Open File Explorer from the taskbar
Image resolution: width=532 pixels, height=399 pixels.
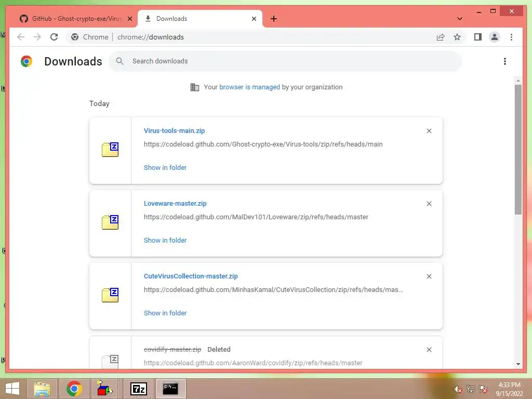pyautogui.click(x=42, y=389)
